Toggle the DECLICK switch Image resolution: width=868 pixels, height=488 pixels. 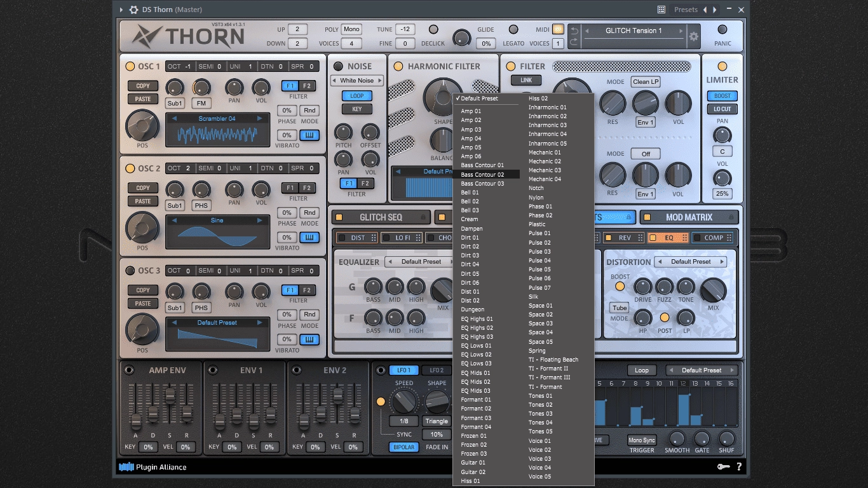coord(433,29)
